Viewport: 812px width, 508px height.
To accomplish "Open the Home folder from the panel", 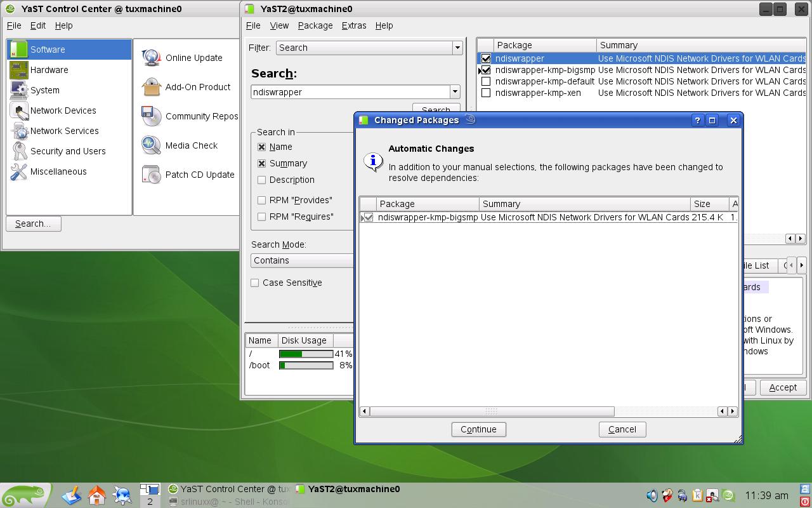I will pos(97,495).
